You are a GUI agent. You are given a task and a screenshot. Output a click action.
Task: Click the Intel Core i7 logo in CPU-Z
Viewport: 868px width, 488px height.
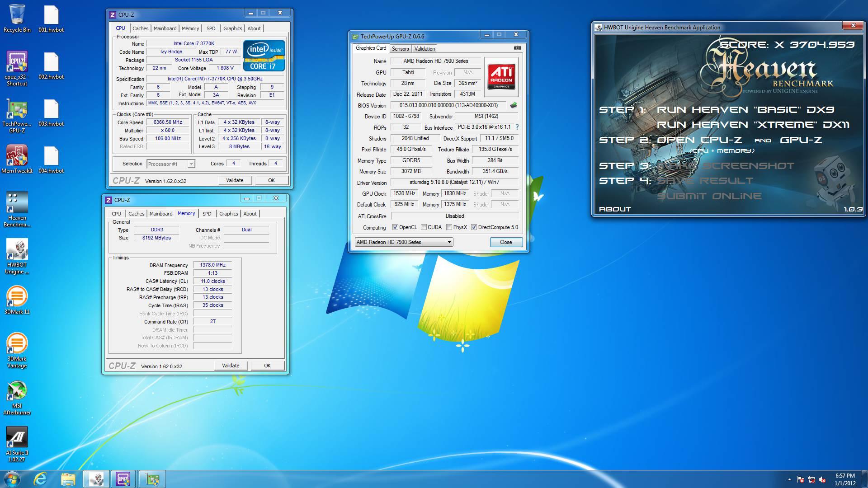click(x=264, y=56)
